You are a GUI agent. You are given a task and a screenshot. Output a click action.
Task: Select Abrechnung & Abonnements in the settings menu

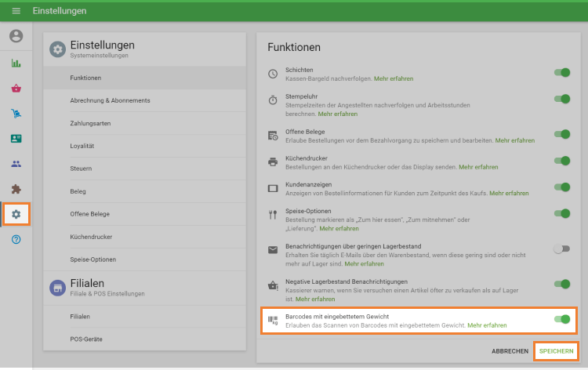coord(110,100)
